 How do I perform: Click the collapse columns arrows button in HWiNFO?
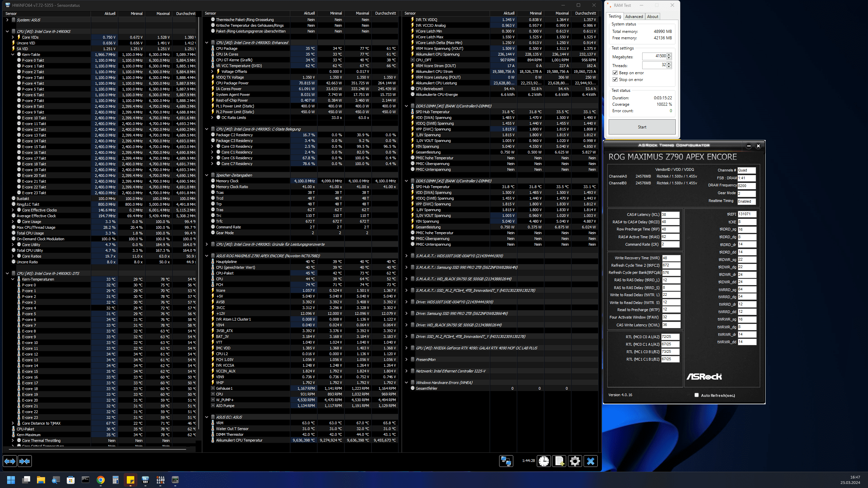coord(24,461)
